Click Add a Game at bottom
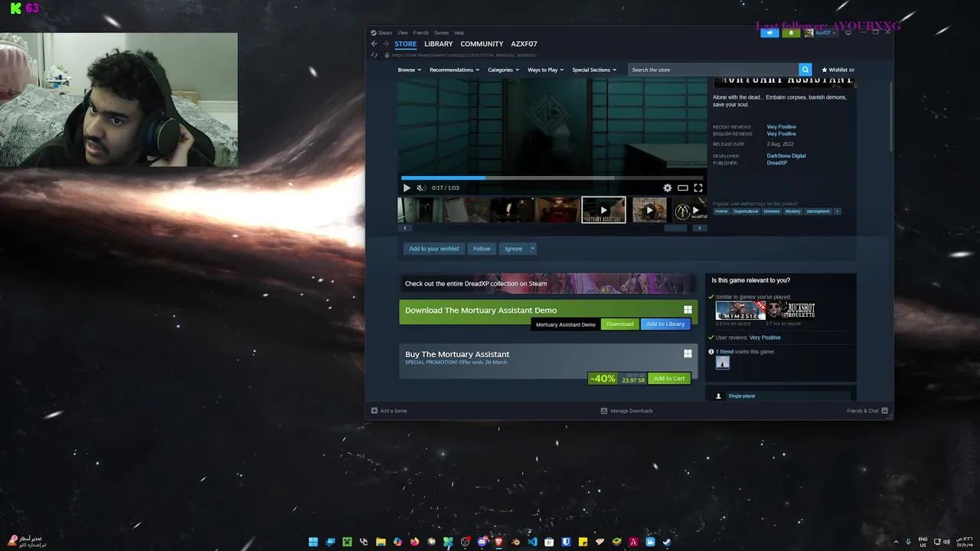980x551 pixels. click(x=389, y=411)
